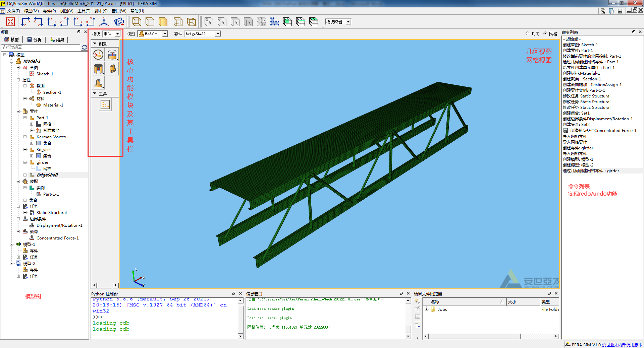
Task: Click the 节点过滤器 filter input field
Action: (x=41, y=47)
